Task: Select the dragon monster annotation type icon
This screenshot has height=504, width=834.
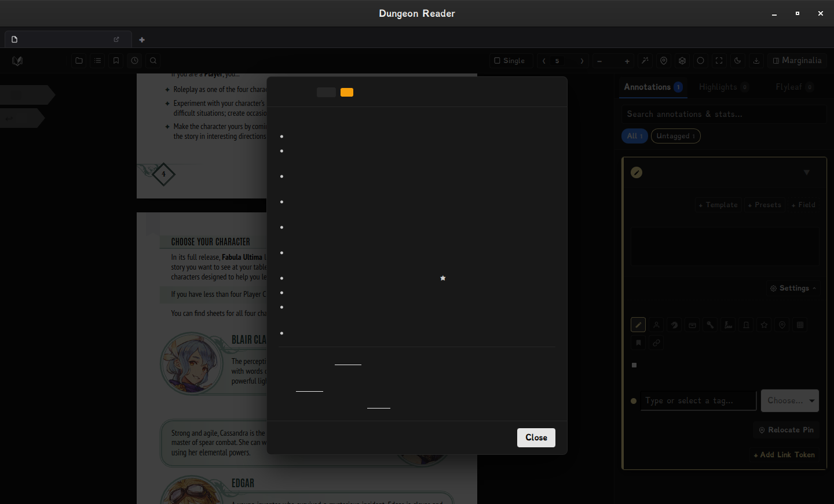Action: 674,325
